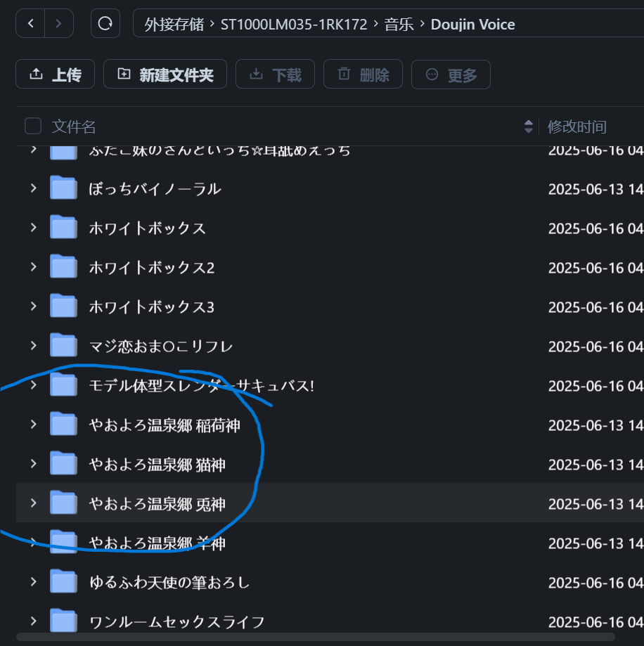Viewport: 644px width, 646px height.
Task: Click the 上传 upload button
Action: [56, 74]
